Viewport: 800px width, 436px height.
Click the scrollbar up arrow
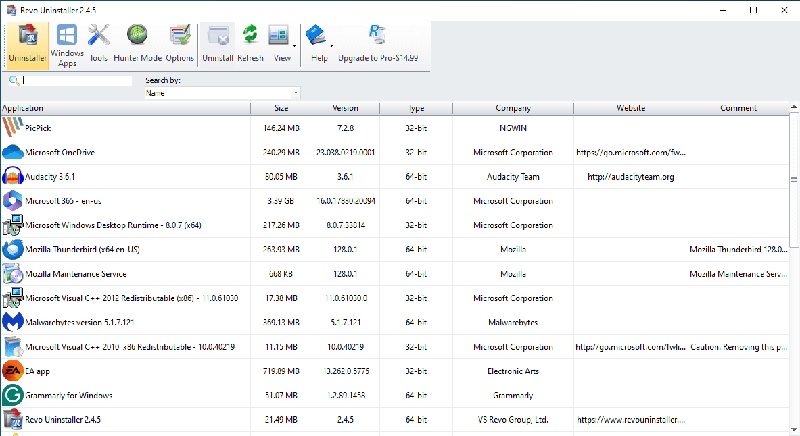pyautogui.click(x=794, y=108)
